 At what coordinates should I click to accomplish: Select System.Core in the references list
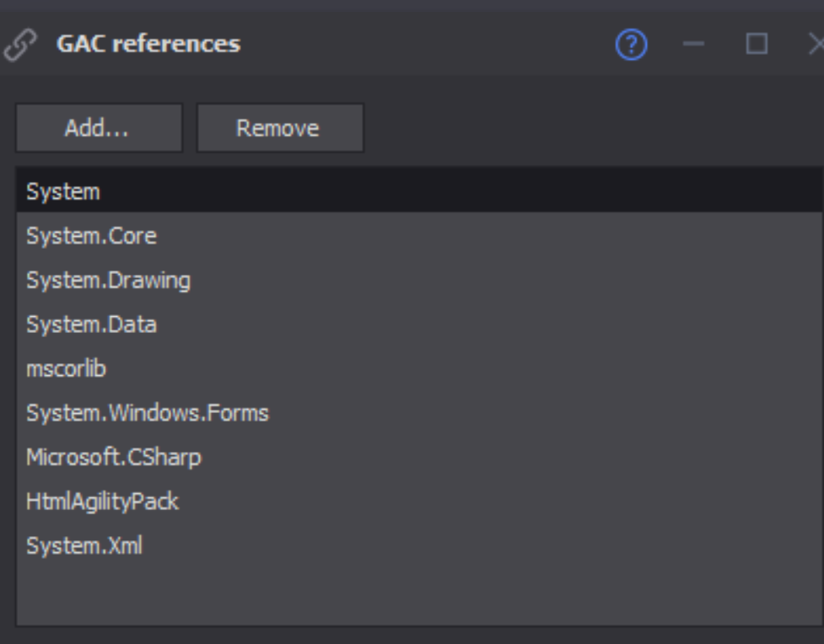pos(419,236)
